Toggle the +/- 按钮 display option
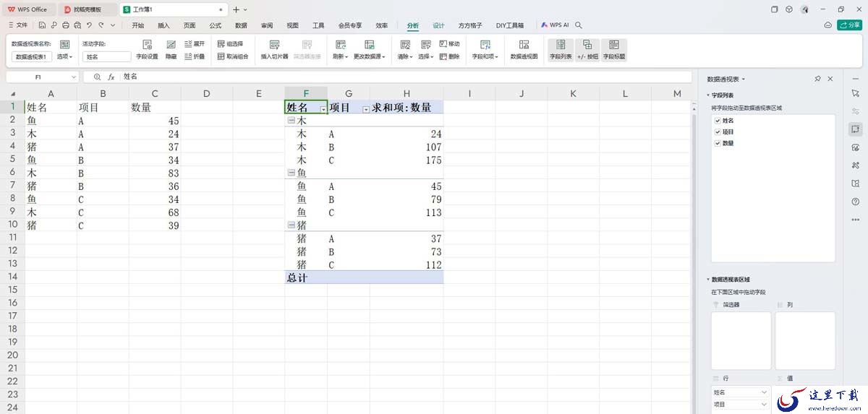 tap(587, 49)
